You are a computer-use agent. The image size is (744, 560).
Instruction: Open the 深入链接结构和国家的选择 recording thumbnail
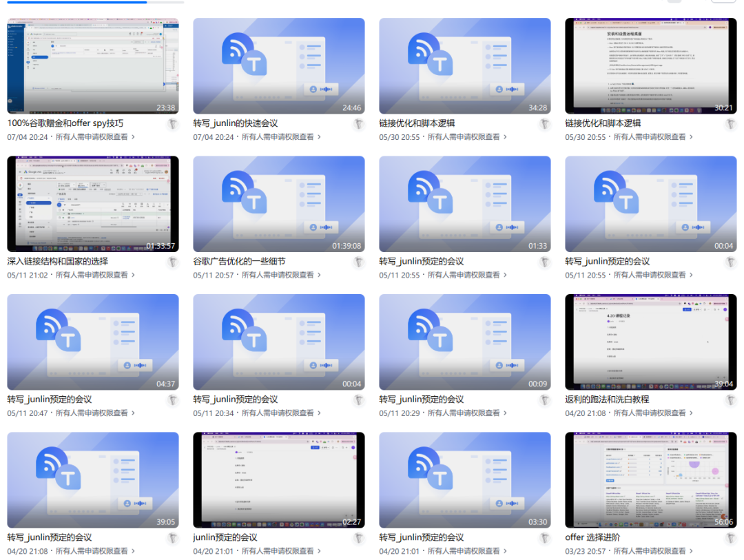point(93,204)
